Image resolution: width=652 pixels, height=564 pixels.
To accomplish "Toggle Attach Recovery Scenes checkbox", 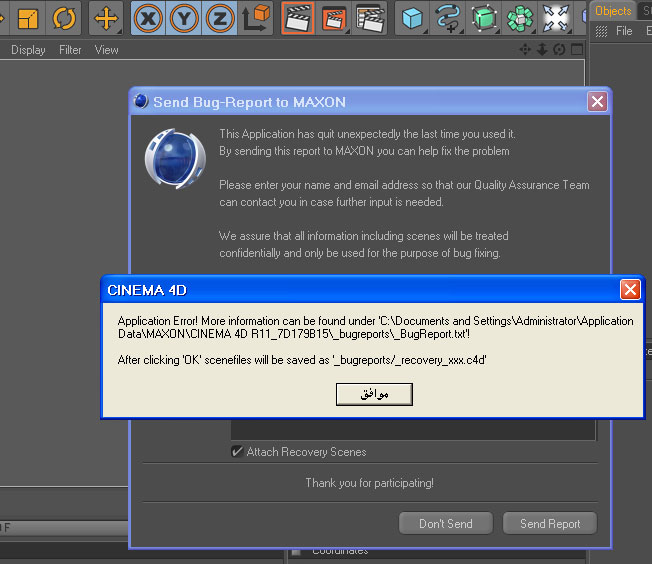I will 237,451.
